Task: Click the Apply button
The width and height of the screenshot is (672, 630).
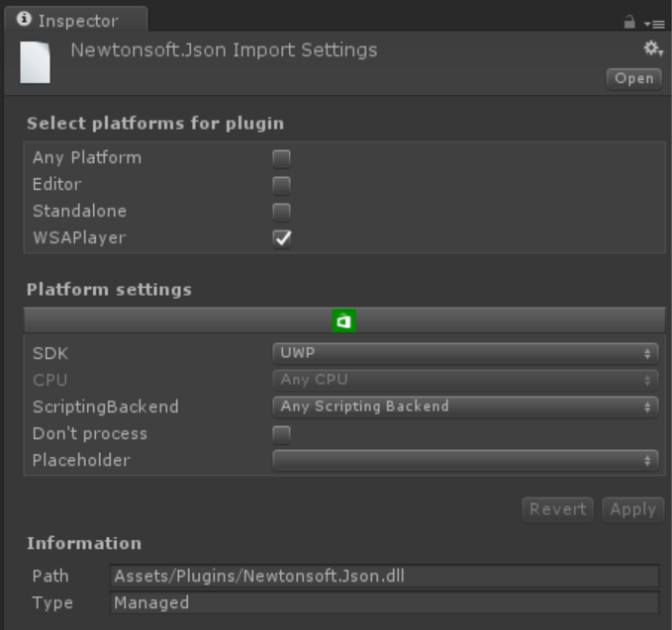Action: 633,509
